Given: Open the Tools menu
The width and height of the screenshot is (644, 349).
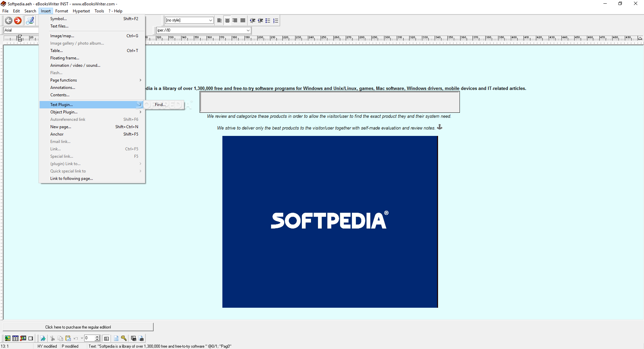Looking at the screenshot, I should click(x=99, y=11).
